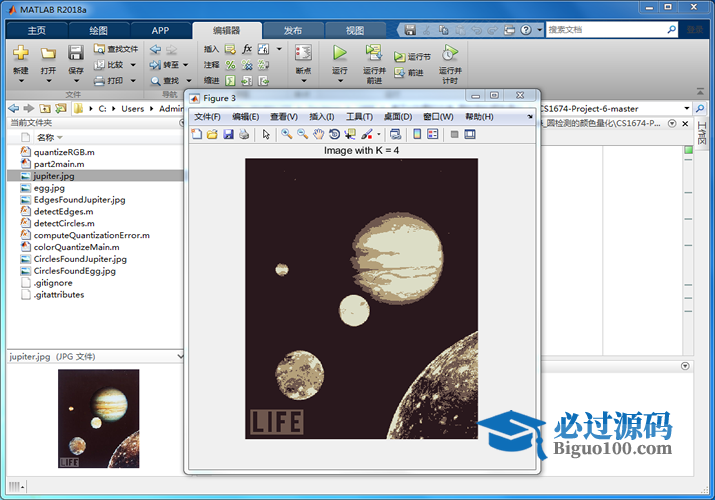The image size is (715, 500).
Task: Expand the Compare (比较) dropdown arrow
Action: (x=133, y=65)
